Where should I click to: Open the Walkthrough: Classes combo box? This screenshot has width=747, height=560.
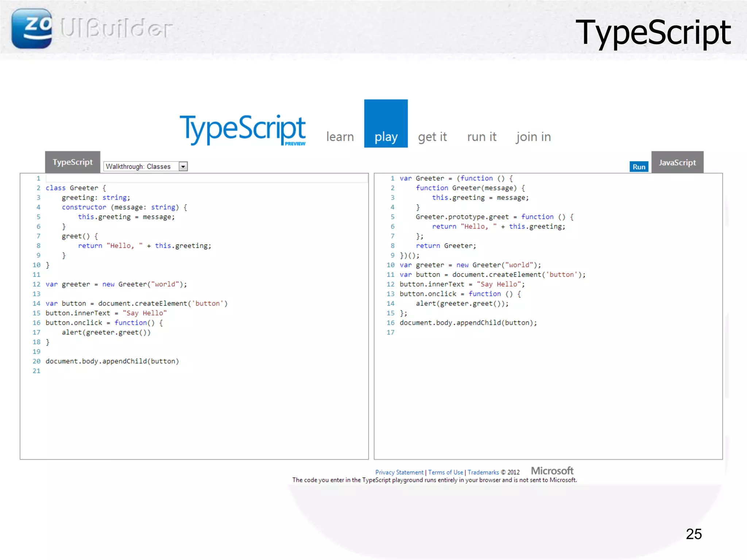(x=146, y=167)
